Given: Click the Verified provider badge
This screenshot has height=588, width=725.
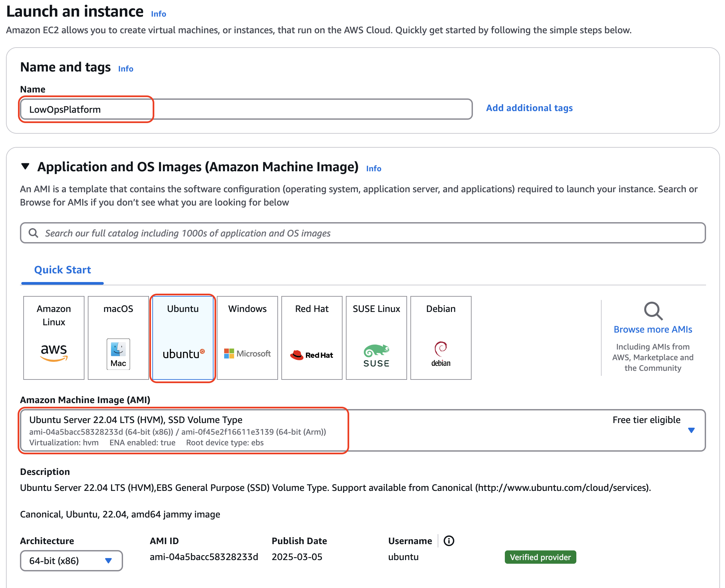Looking at the screenshot, I should [x=540, y=557].
